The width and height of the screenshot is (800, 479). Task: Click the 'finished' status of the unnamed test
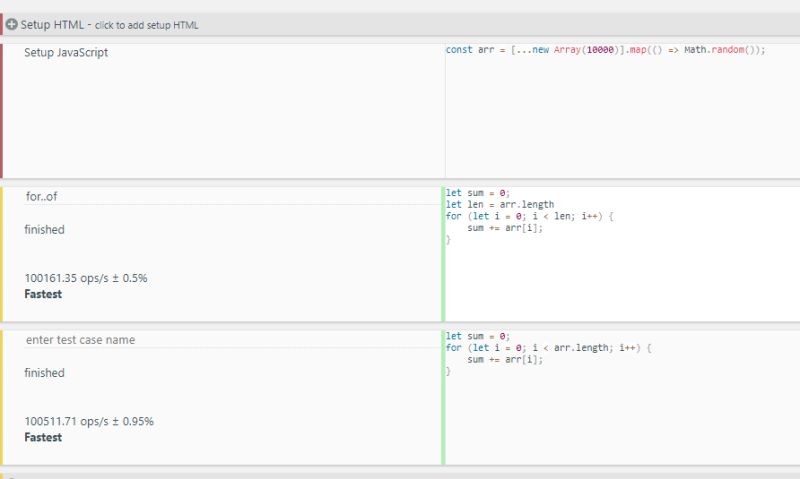pyautogui.click(x=44, y=373)
